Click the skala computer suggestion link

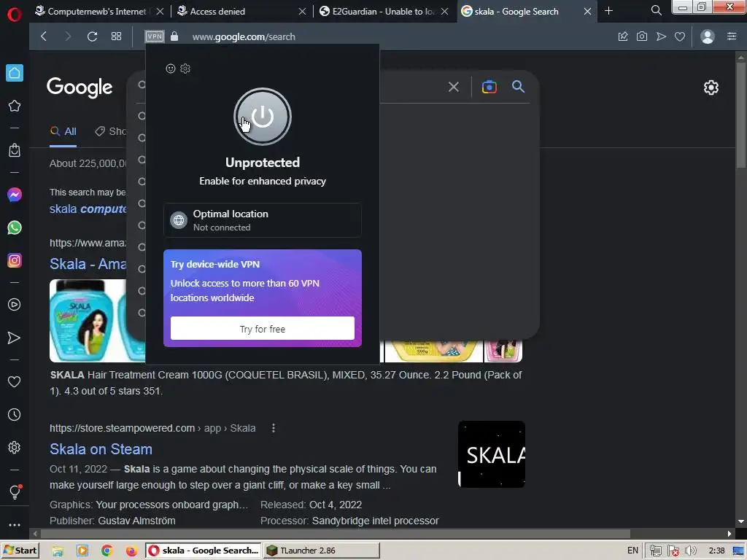(88, 209)
